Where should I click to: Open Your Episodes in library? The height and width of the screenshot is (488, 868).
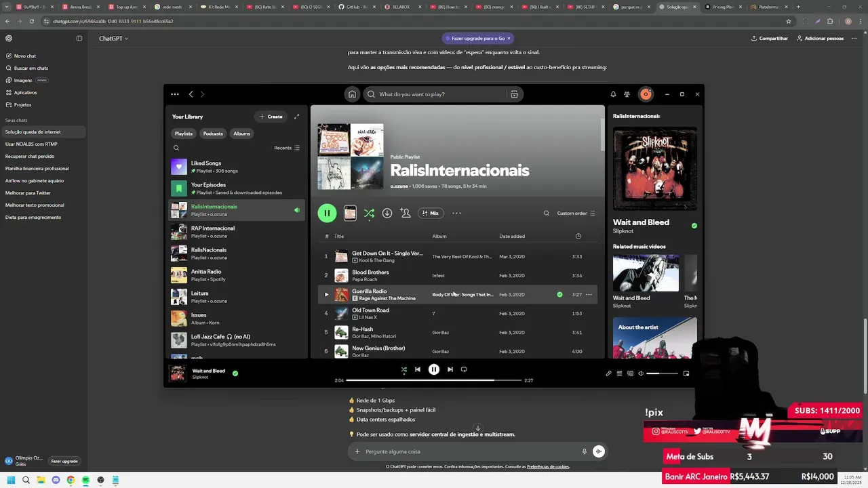point(237,188)
